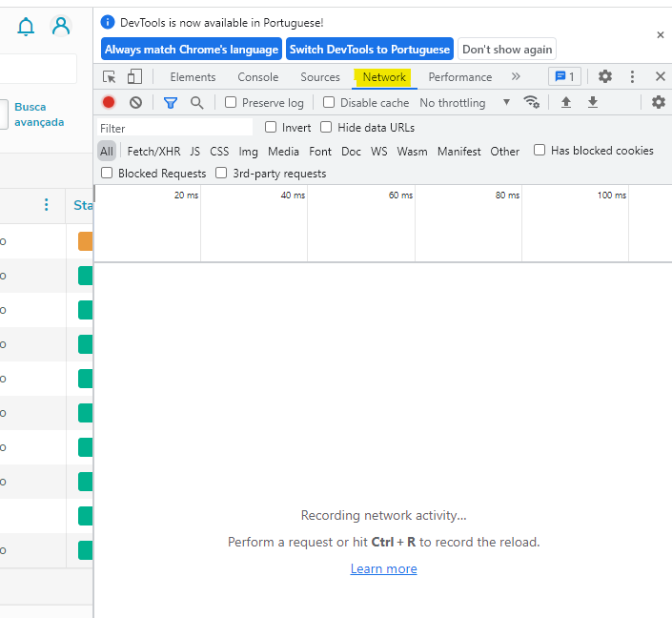Screen dimensions: 672x618
Task: Filter requests by JS type
Action: (x=195, y=152)
